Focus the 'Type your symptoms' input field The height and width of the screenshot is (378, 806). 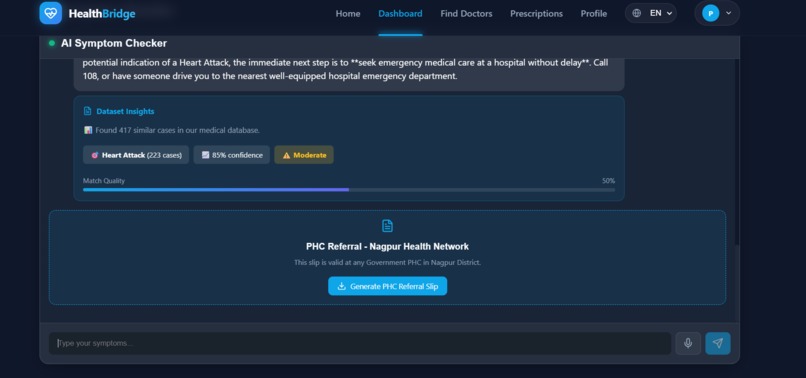click(x=360, y=344)
